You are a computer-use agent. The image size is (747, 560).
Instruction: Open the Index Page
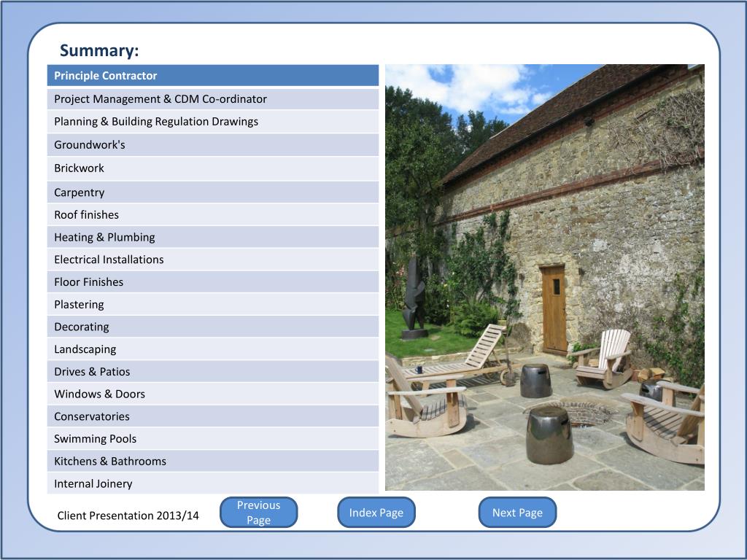point(376,513)
